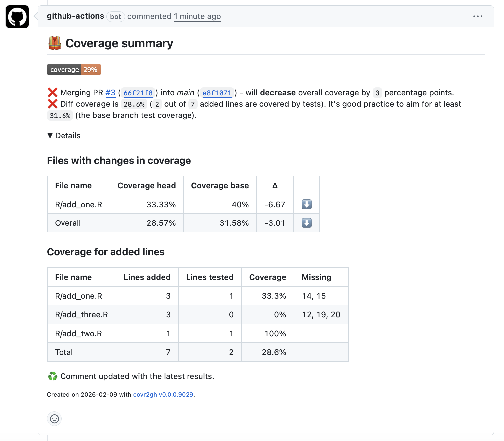Click the Details disclosure triangle
Viewport: 504px width, 441px height.
click(50, 135)
